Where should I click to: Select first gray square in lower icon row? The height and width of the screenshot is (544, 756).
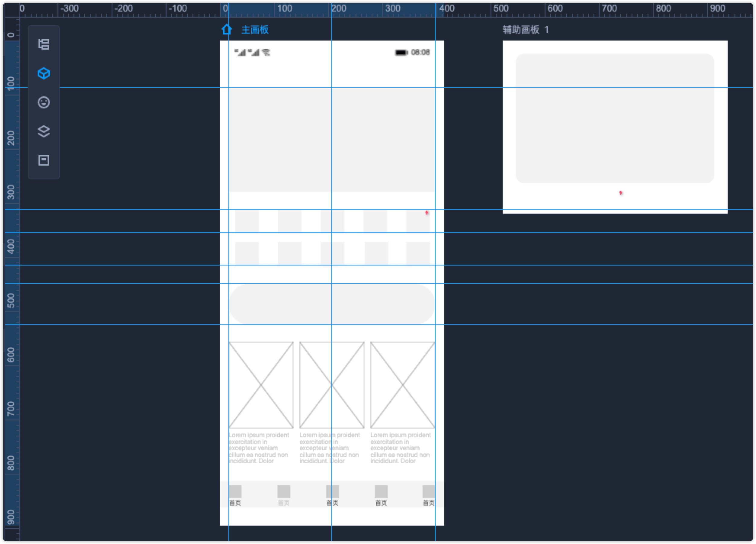click(x=247, y=254)
